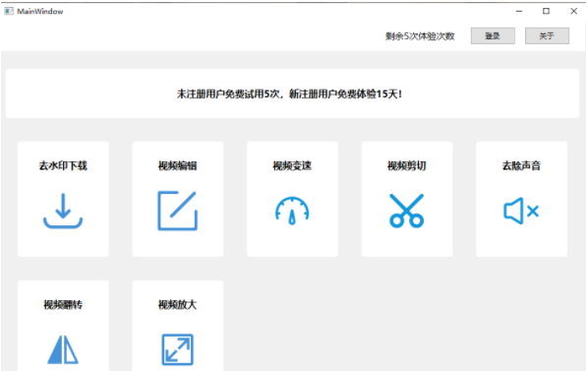Image resolution: width=588 pixels, height=371 pixels.
Task: Maximize the MainWindow window
Action: click(547, 11)
